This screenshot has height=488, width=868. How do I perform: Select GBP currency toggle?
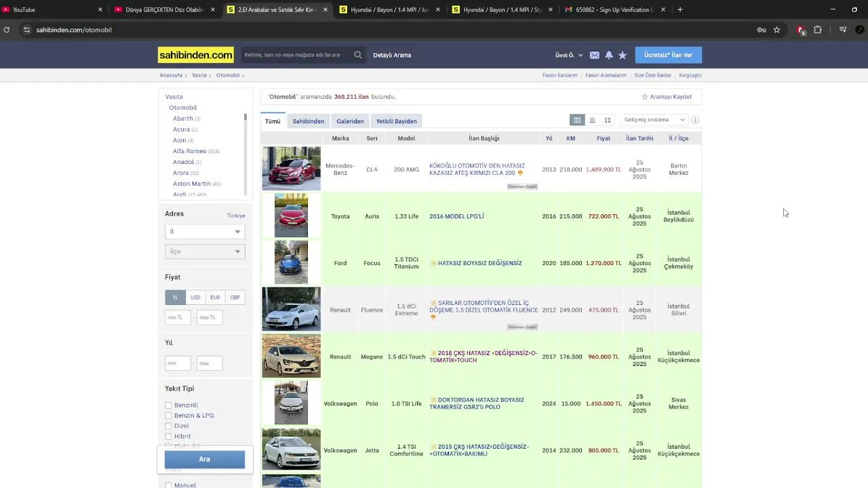[x=235, y=298]
